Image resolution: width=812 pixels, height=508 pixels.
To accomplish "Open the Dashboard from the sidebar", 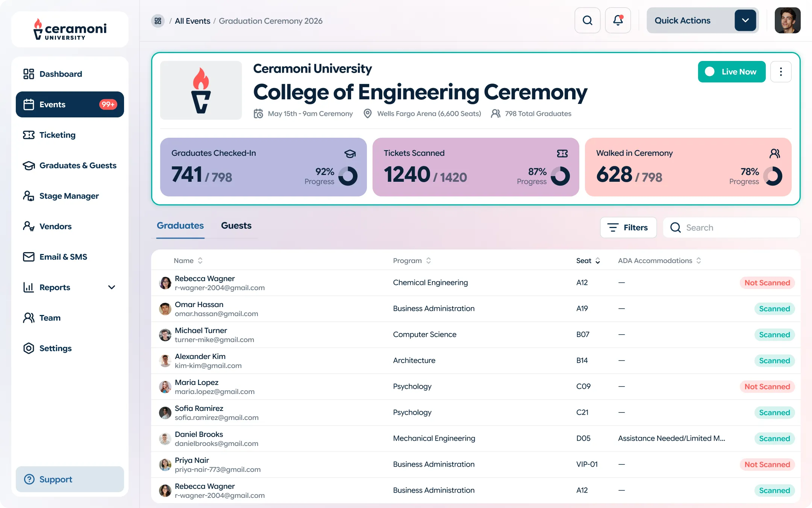I will click(x=61, y=74).
